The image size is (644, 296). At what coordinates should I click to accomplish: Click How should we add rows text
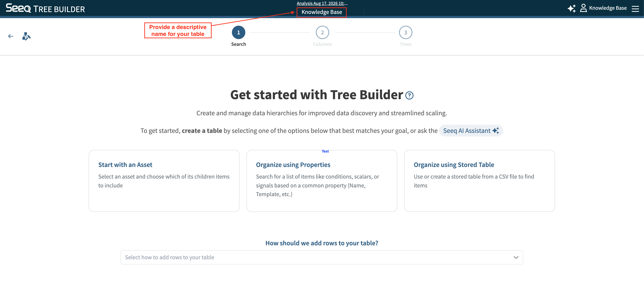pyautogui.click(x=322, y=243)
